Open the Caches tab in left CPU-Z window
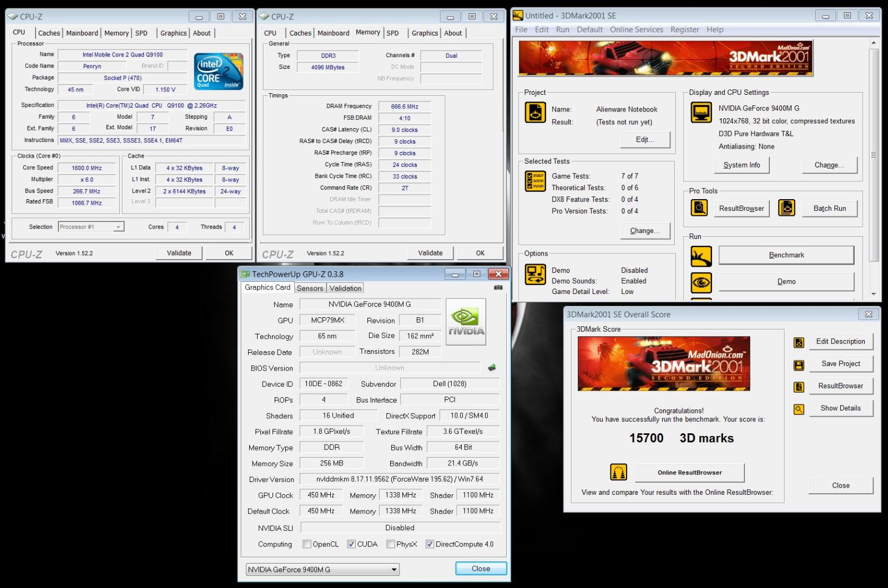 pyautogui.click(x=49, y=33)
